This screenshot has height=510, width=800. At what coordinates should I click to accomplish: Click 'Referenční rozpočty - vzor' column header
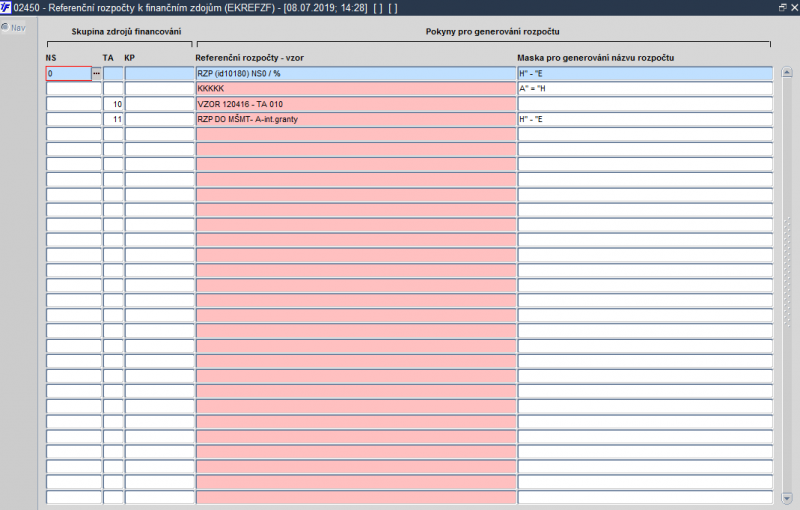coord(249,58)
